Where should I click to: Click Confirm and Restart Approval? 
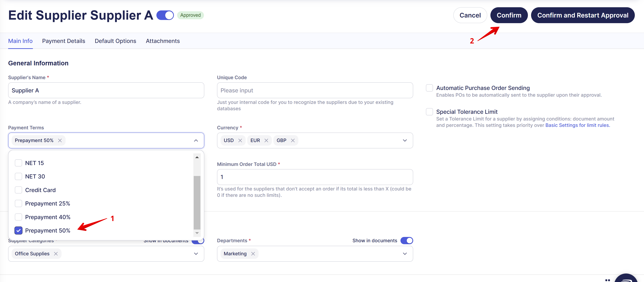pyautogui.click(x=582, y=15)
